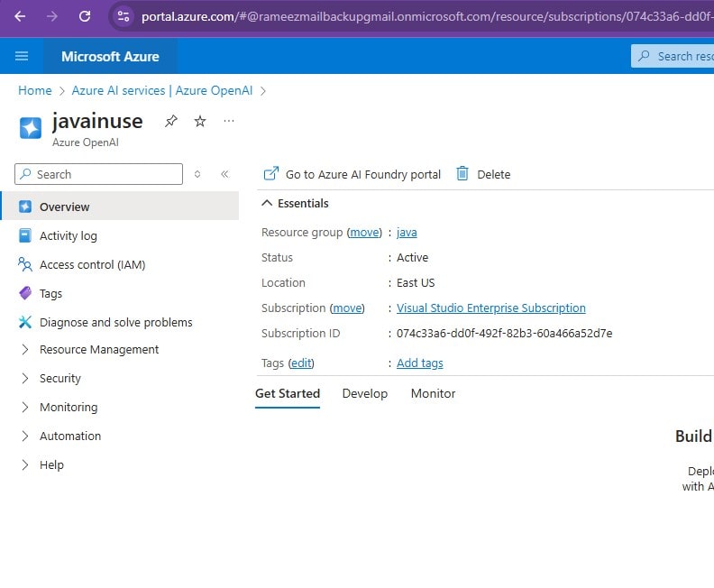Image resolution: width=714 pixels, height=588 pixels.
Task: Open the Azure portal hamburger menu
Action: click(22, 56)
